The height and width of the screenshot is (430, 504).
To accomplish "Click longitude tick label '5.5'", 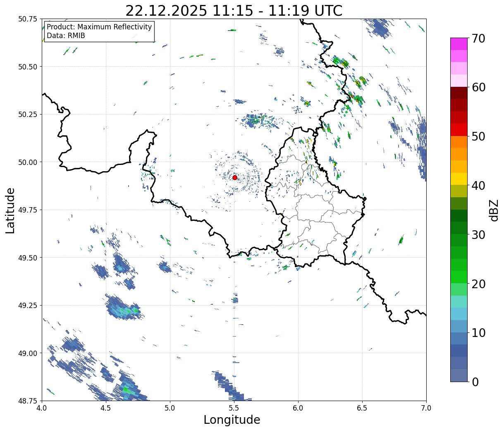I will point(234,408).
